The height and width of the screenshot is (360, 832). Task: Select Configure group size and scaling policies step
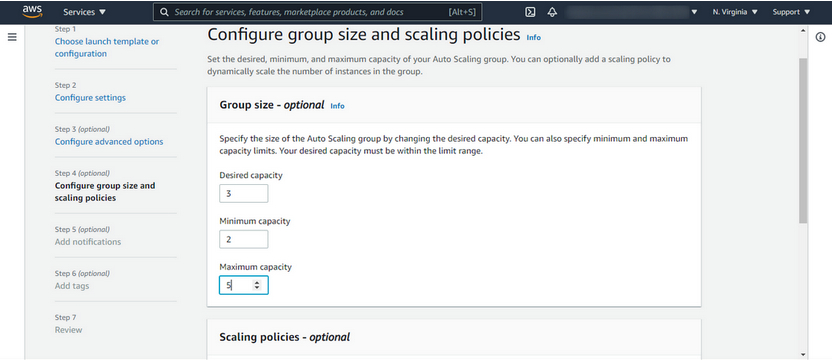pos(105,192)
